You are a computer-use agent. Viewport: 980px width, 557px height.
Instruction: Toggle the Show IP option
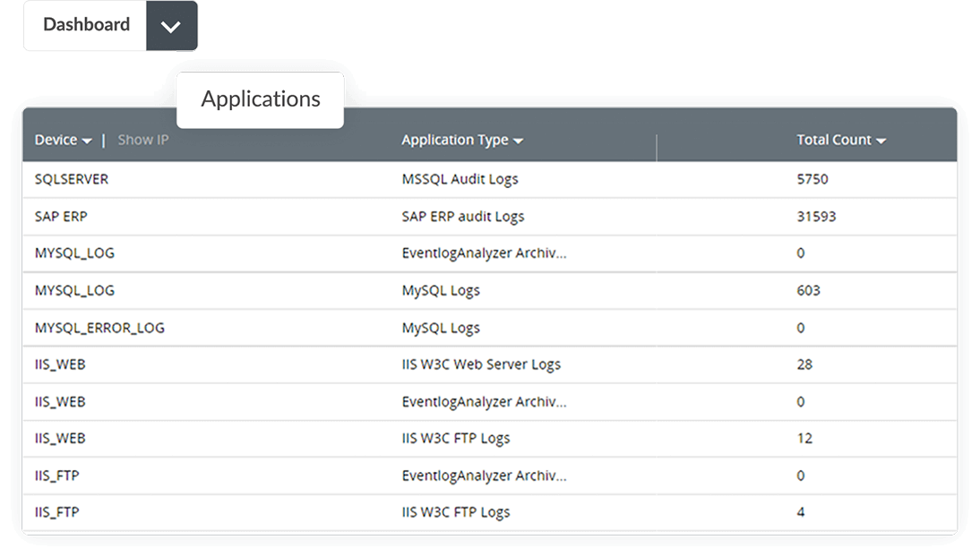tap(143, 140)
